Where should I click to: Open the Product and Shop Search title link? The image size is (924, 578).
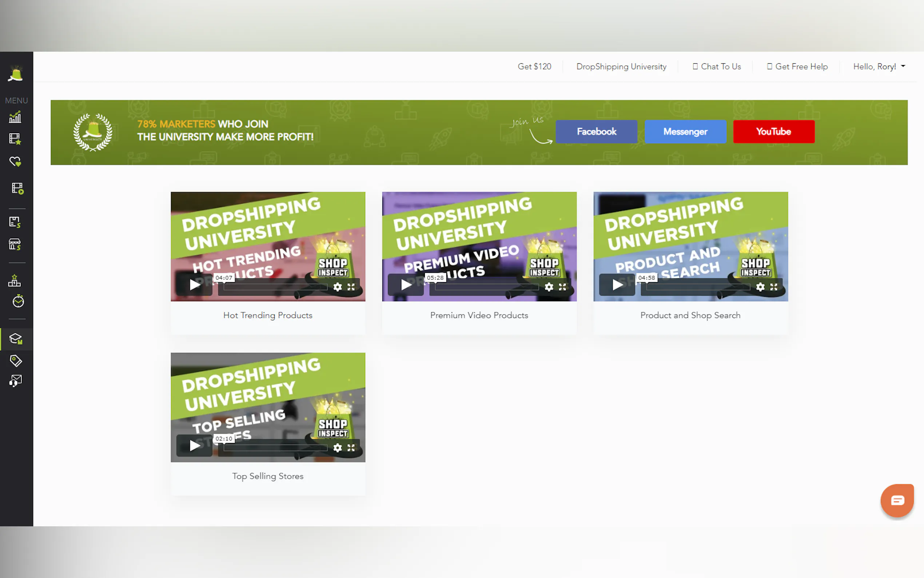click(690, 315)
